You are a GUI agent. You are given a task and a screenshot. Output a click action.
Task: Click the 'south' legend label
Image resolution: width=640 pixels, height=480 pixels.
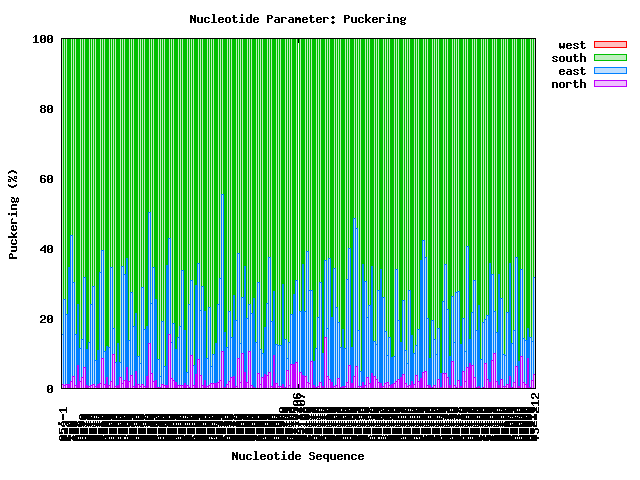click(x=569, y=58)
